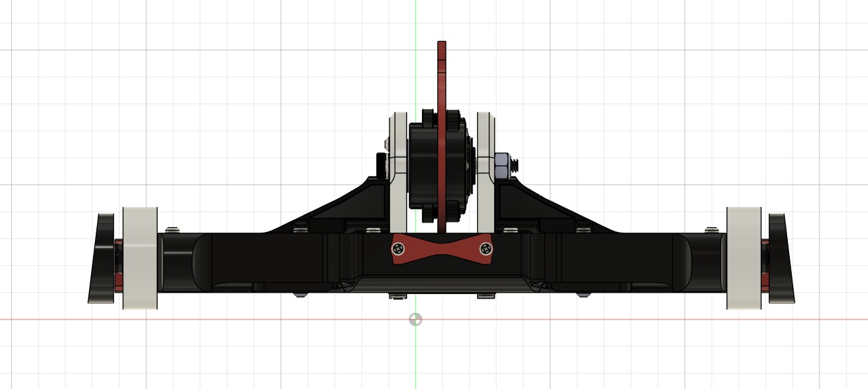Click the origin point marker below model
This screenshot has height=389, width=868.
[416, 319]
